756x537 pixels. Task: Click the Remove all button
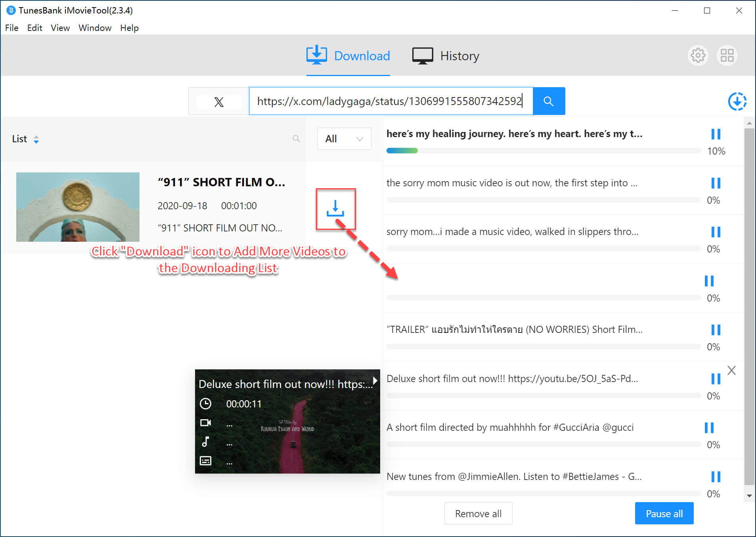[478, 514]
